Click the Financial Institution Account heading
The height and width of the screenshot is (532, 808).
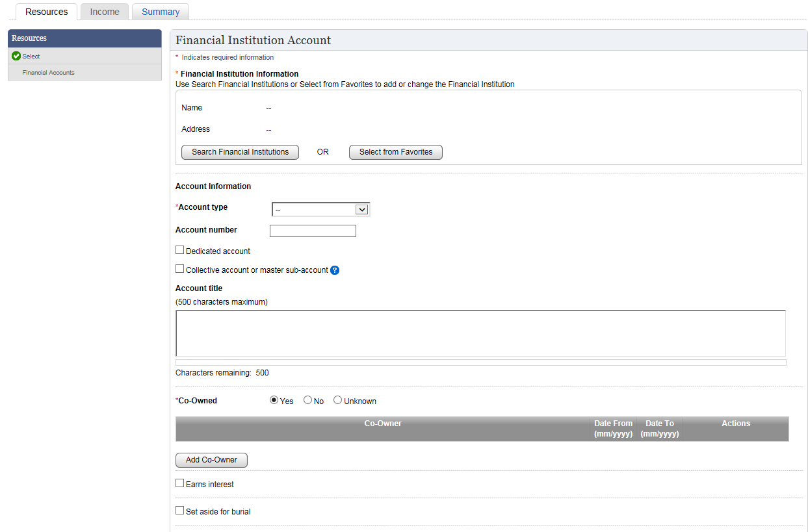pos(254,40)
